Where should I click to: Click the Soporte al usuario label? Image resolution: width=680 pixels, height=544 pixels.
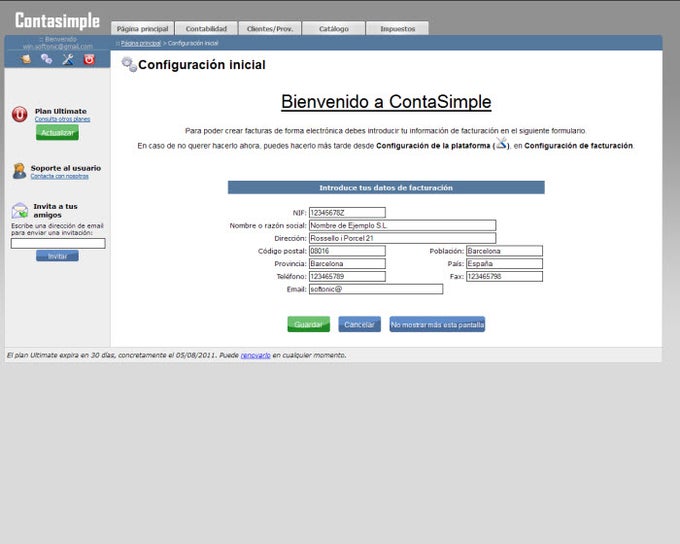point(66,168)
